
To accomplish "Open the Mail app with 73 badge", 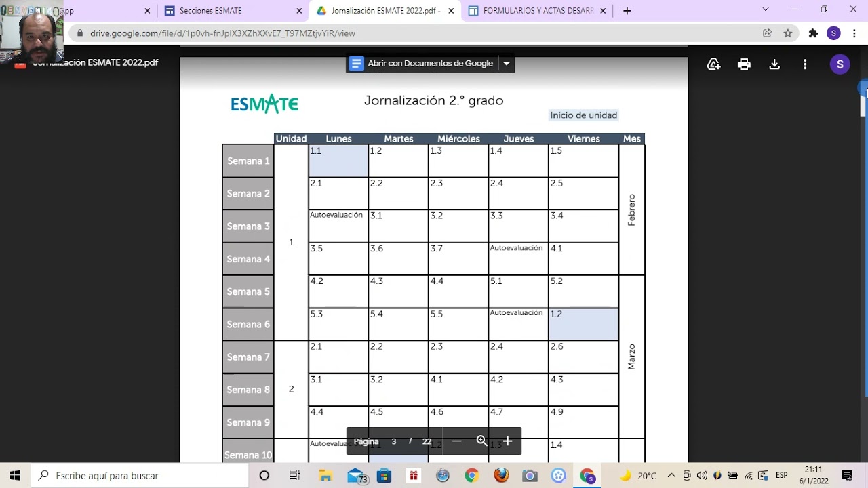I will [357, 476].
